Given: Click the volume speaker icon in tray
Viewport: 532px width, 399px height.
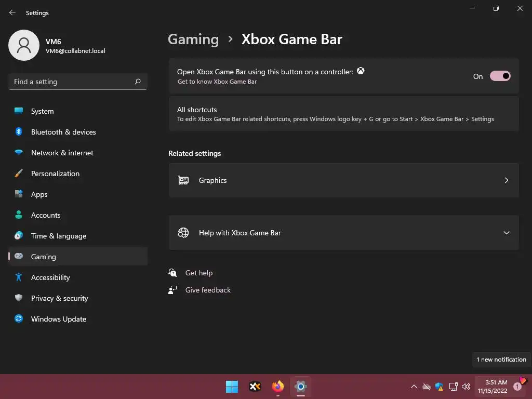Looking at the screenshot, I should tap(466, 387).
